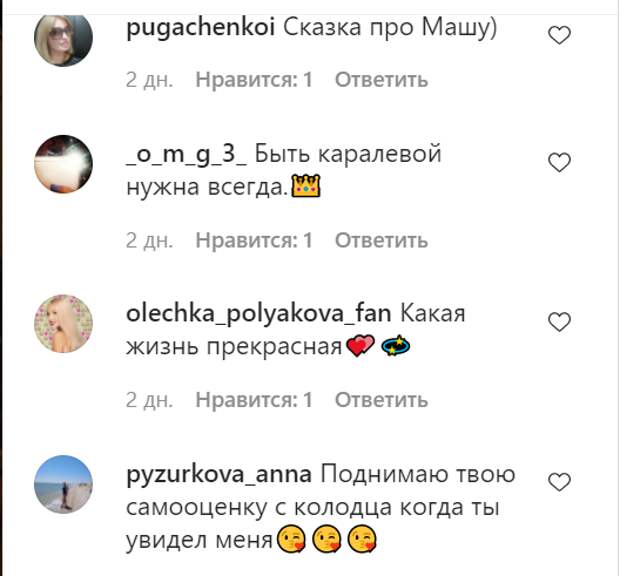Like pyzurkova_anna comment with the heart icon

pos(559,482)
